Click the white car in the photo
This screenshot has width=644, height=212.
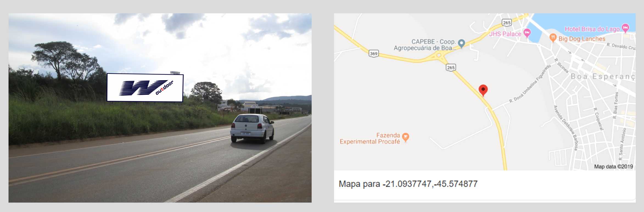pos(252,128)
